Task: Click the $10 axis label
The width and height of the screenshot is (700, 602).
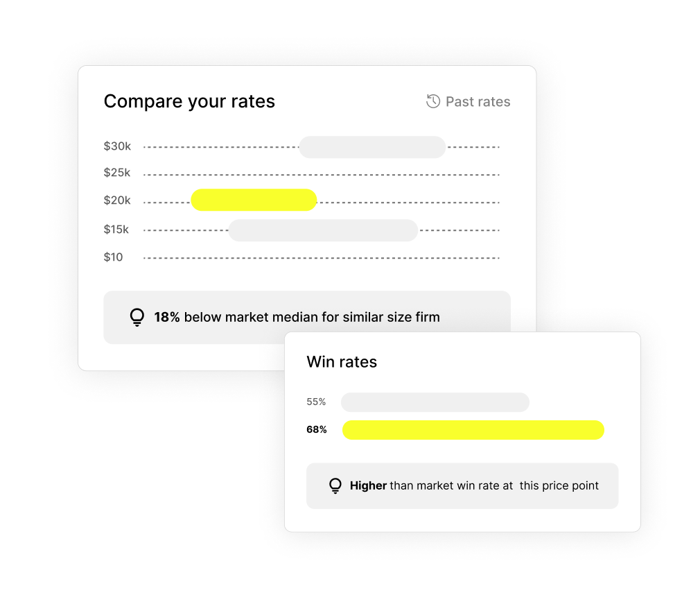Action: [113, 257]
